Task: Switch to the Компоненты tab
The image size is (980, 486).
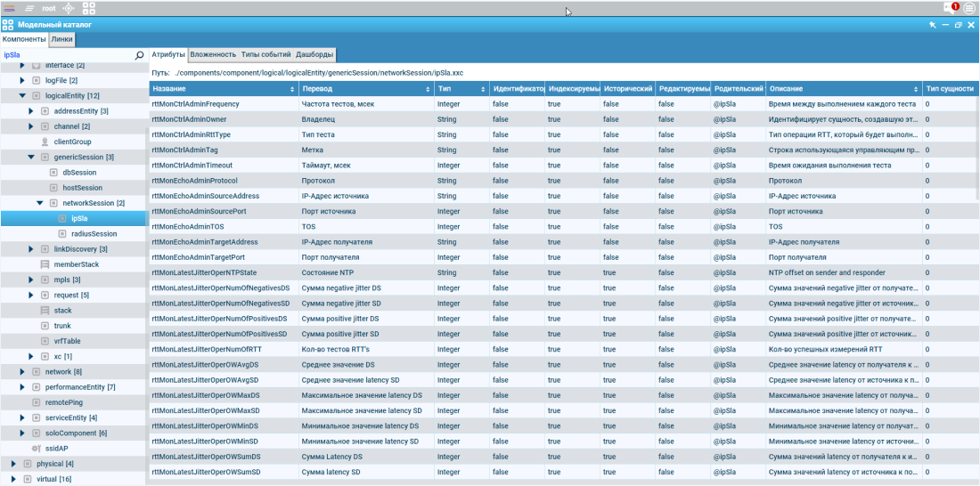Action: (24, 39)
